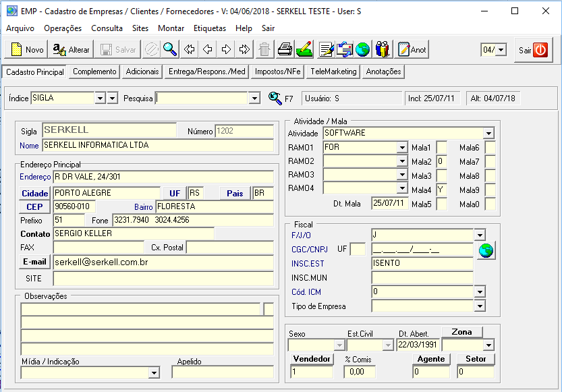The image size is (562, 392).
Task: Click the UF button
Action: 175,194
